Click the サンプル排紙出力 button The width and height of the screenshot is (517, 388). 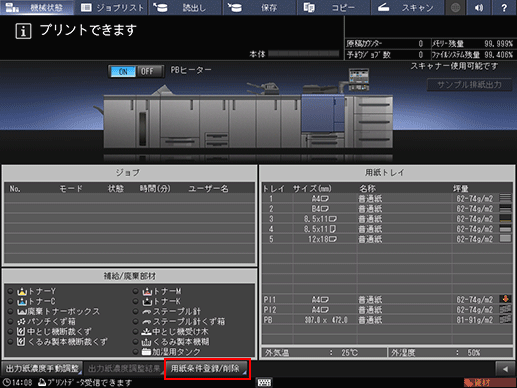469,85
